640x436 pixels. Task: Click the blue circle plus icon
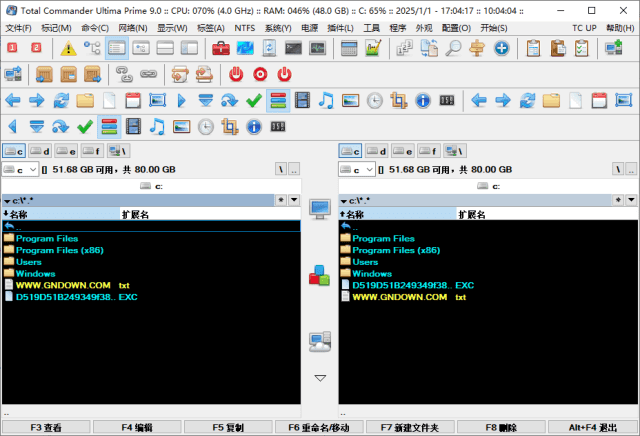click(x=501, y=48)
